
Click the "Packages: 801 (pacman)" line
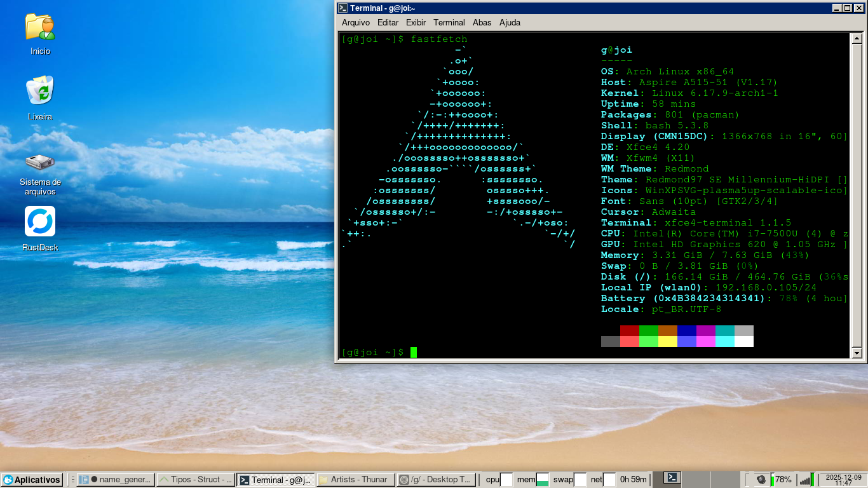point(670,115)
